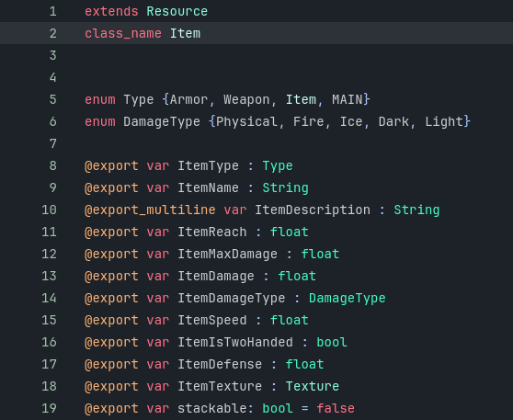Click the Texture type on line 18
513x420 pixels.
click(313, 386)
